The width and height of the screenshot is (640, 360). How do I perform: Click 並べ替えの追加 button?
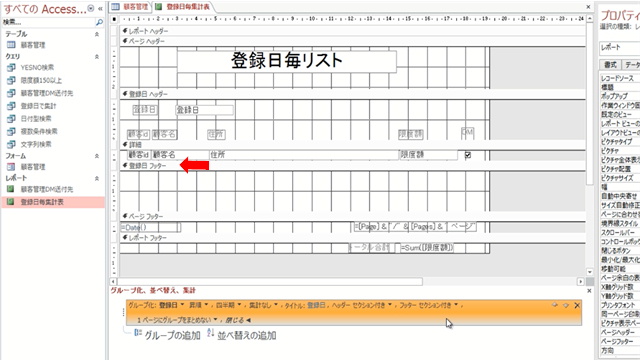[x=242, y=335]
